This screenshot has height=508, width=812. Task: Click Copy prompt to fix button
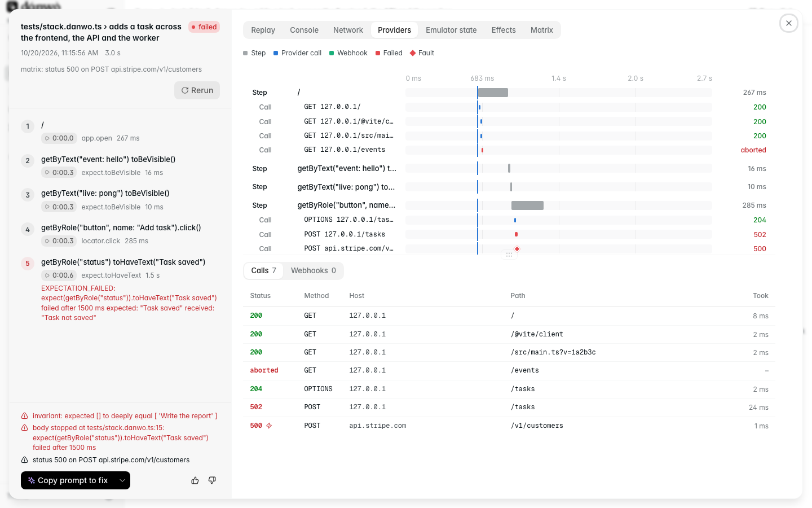[x=68, y=480]
